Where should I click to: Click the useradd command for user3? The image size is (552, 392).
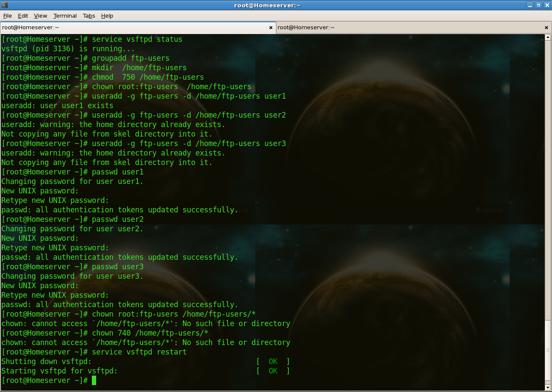(x=189, y=143)
